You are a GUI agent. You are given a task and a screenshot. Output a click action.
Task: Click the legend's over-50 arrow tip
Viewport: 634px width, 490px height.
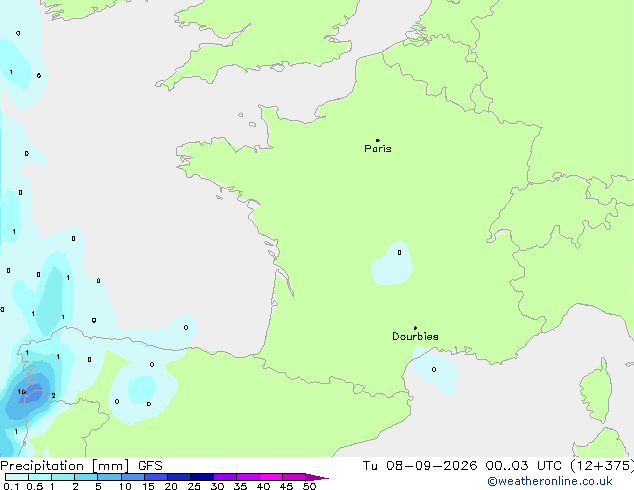coord(317,477)
